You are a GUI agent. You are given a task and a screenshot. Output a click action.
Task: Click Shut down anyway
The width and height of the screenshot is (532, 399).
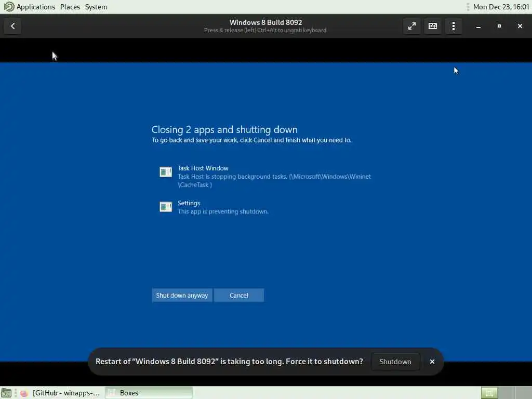click(182, 295)
